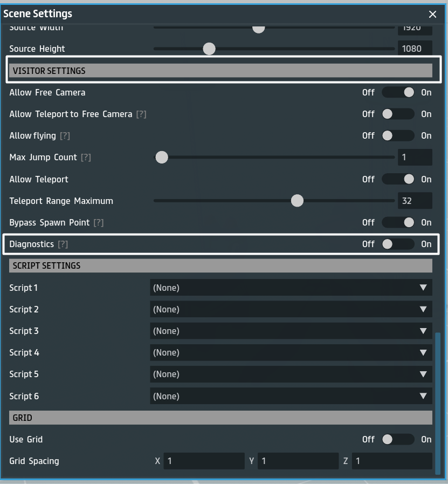Turn on Use Grid switch

tap(398, 440)
